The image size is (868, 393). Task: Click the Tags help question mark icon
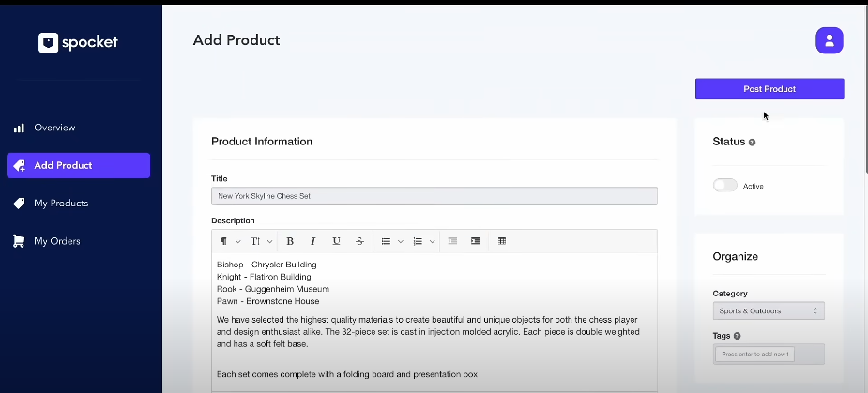[737, 336]
